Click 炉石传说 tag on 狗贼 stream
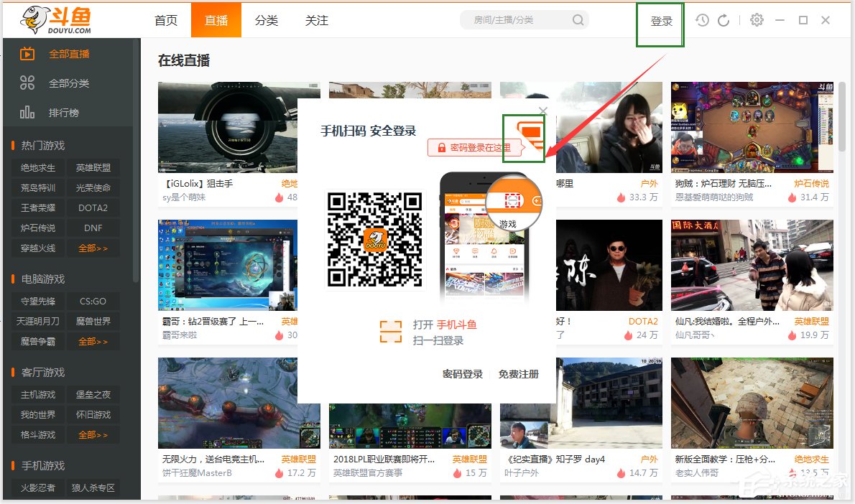 [811, 184]
